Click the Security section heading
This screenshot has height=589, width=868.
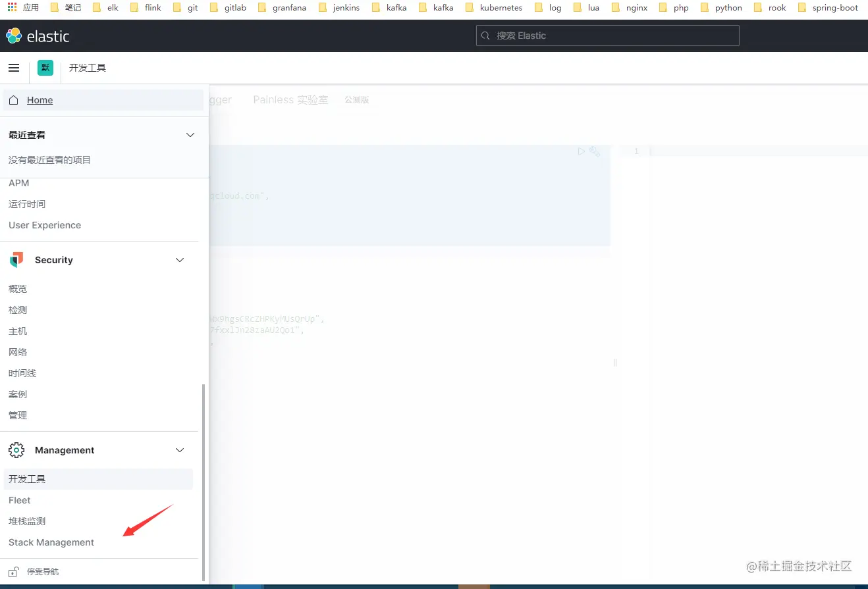point(54,260)
